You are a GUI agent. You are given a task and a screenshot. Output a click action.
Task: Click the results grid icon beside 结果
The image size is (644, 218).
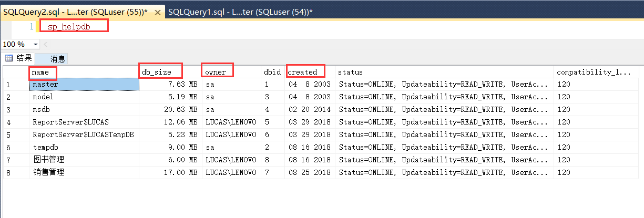(x=9, y=58)
